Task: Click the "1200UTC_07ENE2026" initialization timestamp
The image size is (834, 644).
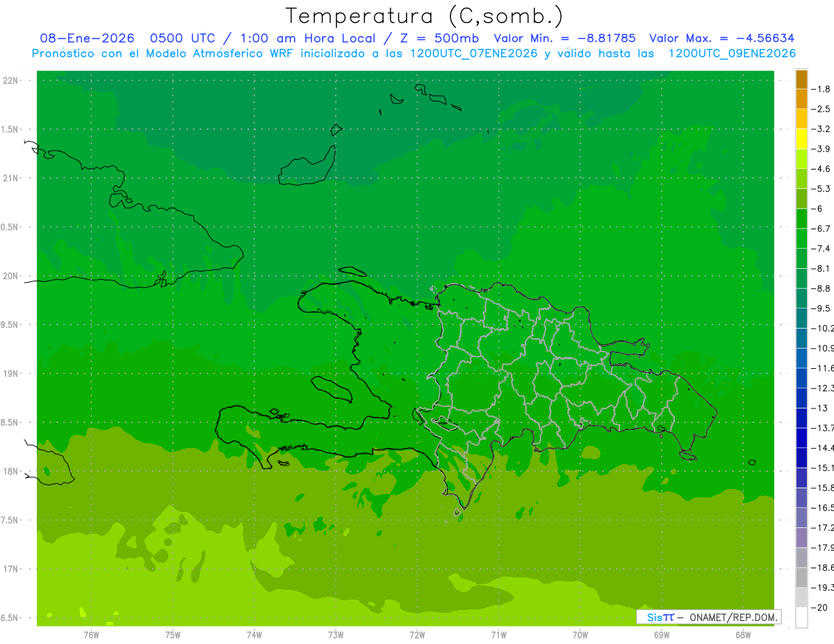Action: (x=474, y=53)
